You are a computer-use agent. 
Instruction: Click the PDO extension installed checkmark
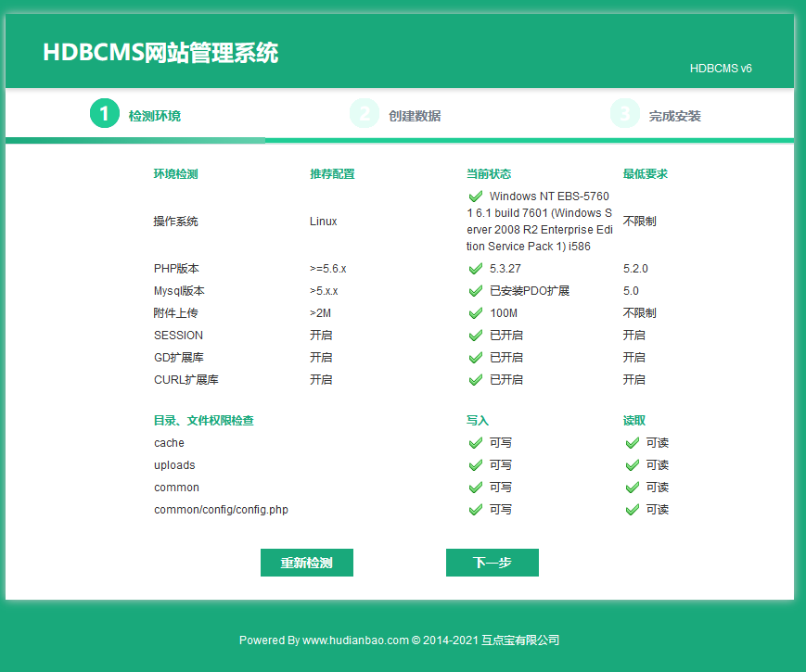pyautogui.click(x=476, y=291)
